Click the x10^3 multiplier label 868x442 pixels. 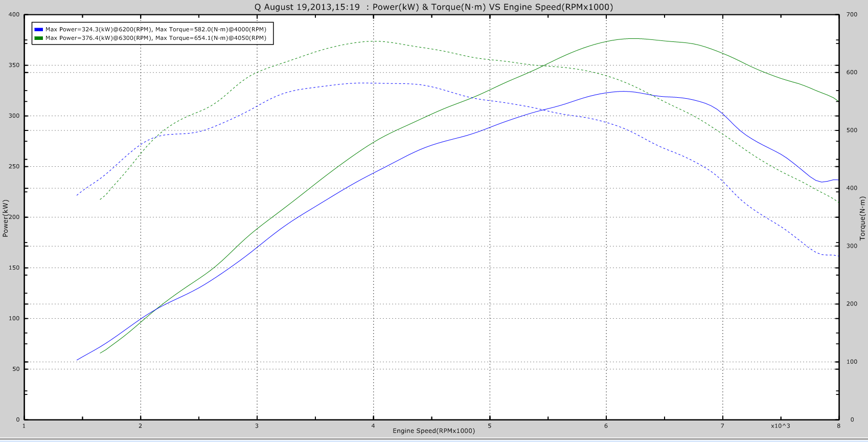pyautogui.click(x=780, y=426)
